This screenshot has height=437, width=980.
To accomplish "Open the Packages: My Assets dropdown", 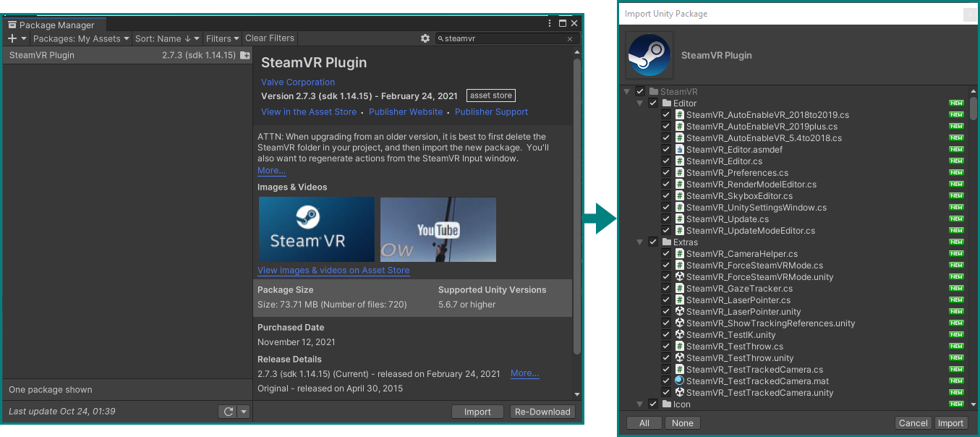I will click(x=81, y=38).
